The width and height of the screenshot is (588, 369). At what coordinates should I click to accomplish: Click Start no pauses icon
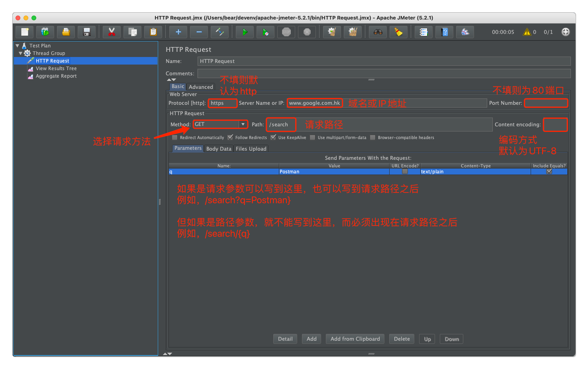pyautogui.click(x=265, y=32)
